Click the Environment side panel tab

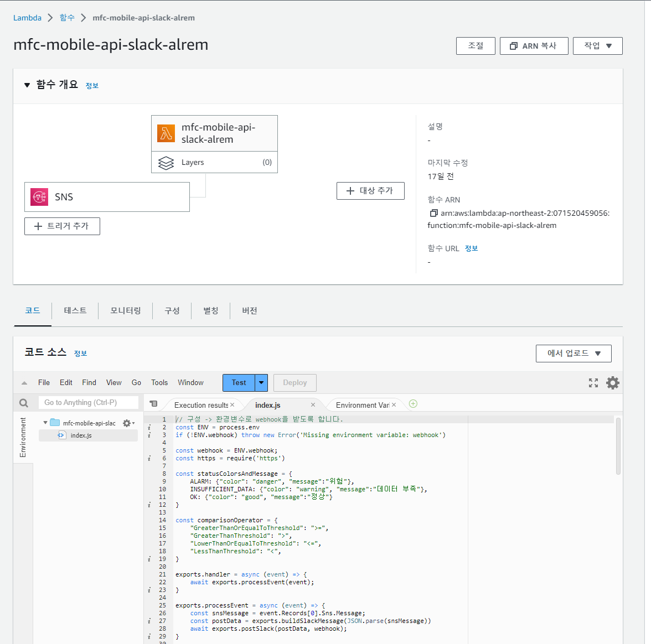[x=23, y=438]
